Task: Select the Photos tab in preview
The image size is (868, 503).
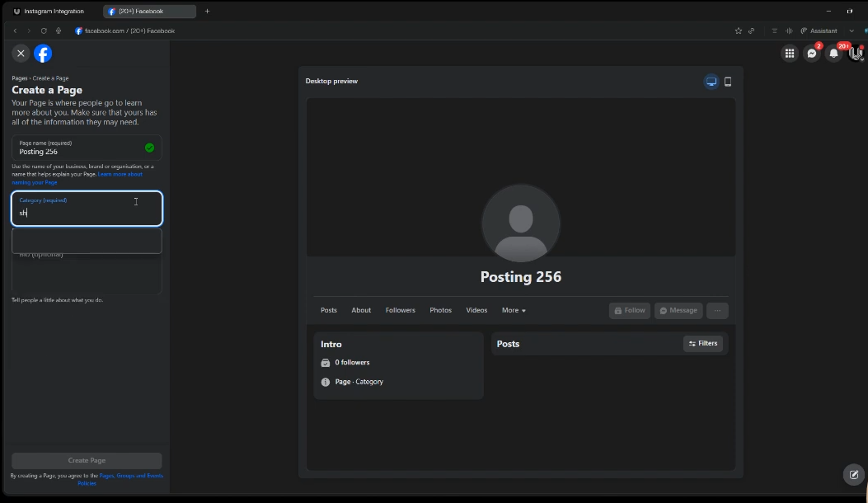Action: [441, 310]
